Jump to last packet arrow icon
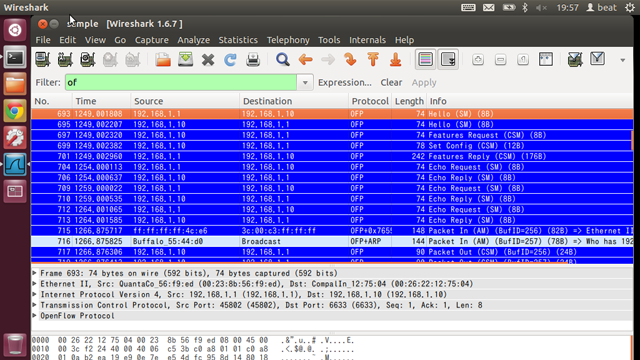 (x=396, y=60)
